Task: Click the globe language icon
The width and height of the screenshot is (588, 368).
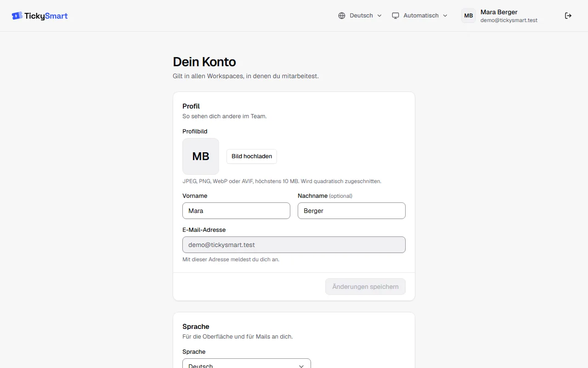Action: click(342, 16)
